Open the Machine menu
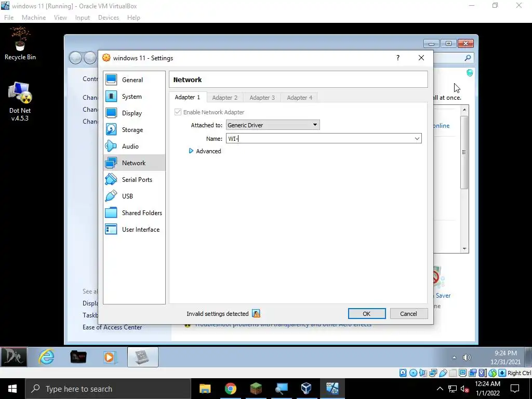This screenshot has height=399, width=532. pyautogui.click(x=34, y=18)
